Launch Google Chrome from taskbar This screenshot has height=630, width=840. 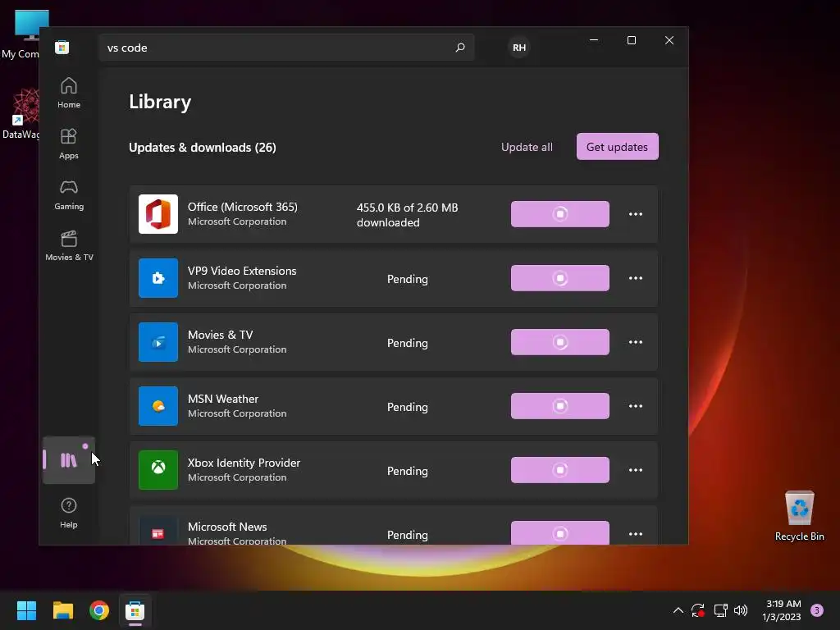[99, 610]
